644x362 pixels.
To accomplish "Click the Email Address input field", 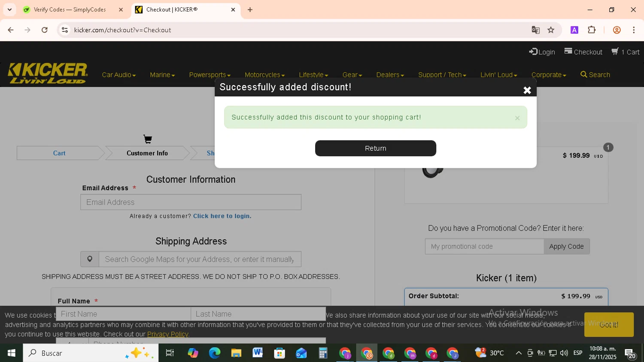I will (x=191, y=202).
